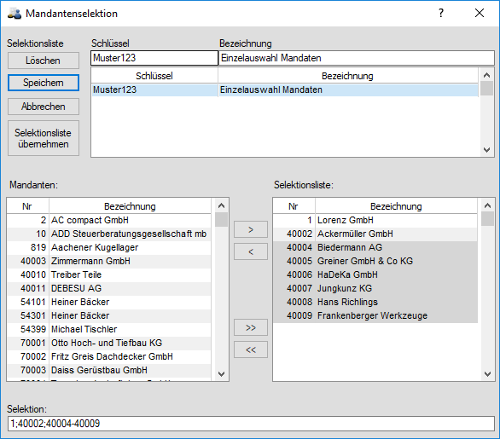The width and height of the screenshot is (500, 439).
Task: Click down arrow of key list scrollbar
Action: [x=487, y=150]
